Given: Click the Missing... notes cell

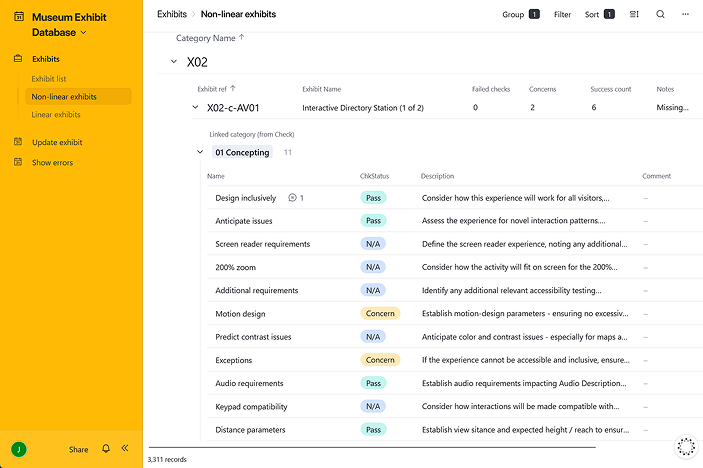Looking at the screenshot, I should point(672,107).
